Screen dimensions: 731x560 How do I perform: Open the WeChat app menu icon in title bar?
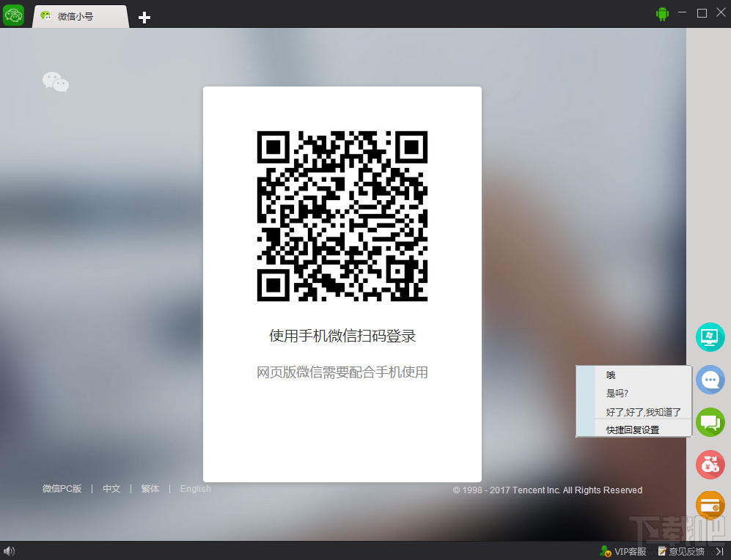13,13
